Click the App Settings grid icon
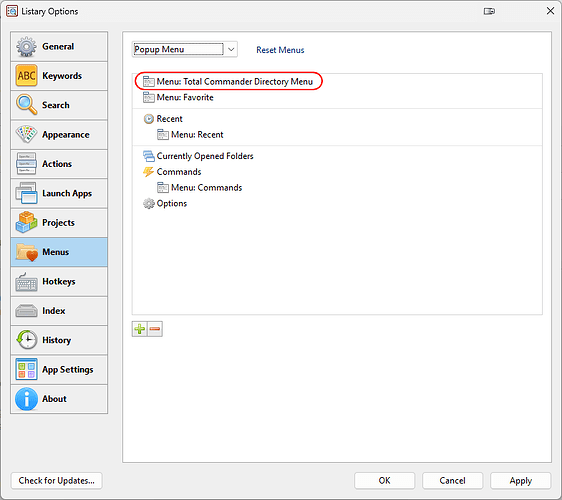This screenshot has width=562, height=500. (x=26, y=369)
